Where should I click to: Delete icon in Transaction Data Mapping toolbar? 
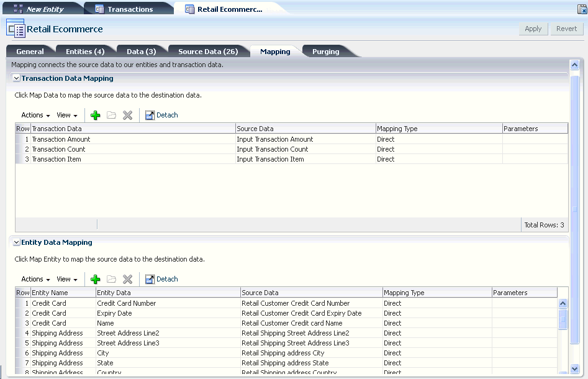point(127,115)
